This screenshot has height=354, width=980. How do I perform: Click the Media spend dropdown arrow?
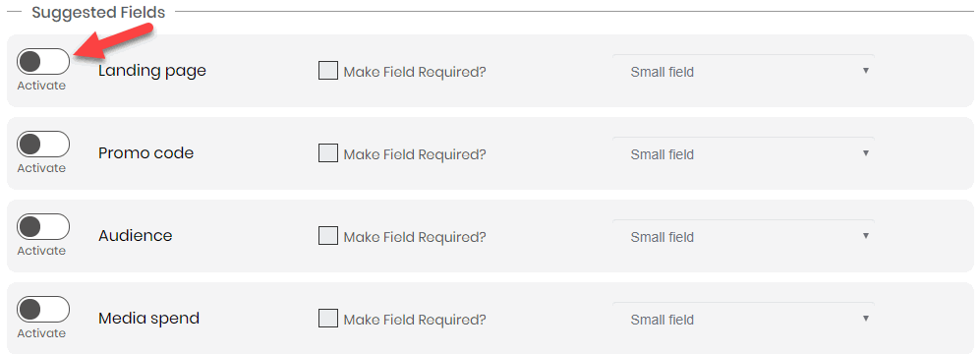(866, 319)
